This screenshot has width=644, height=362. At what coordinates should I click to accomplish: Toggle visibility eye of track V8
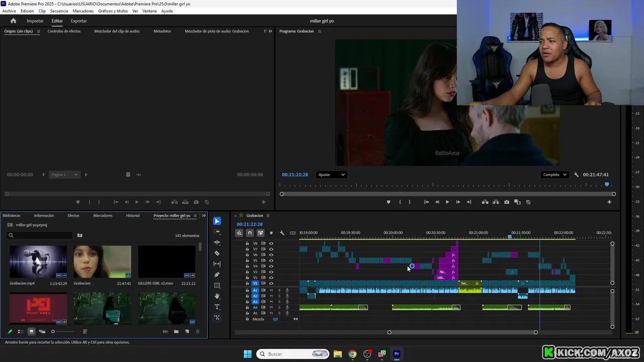click(271, 243)
